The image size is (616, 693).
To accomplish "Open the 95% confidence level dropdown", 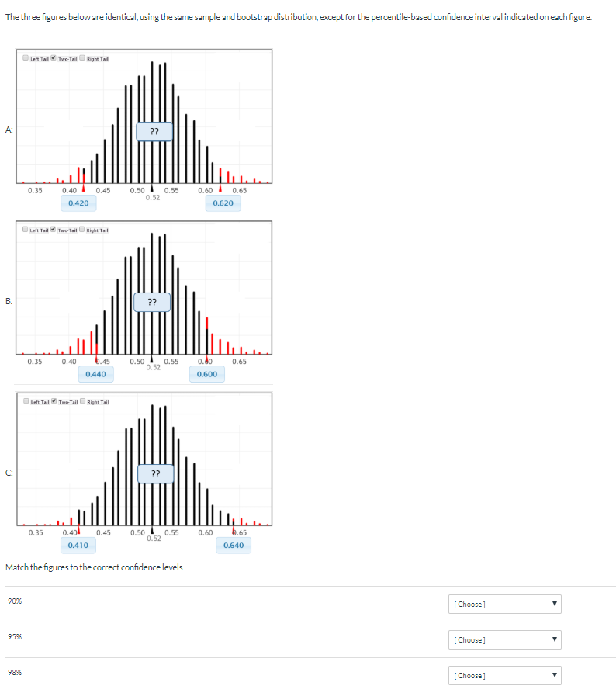I will 504,640.
